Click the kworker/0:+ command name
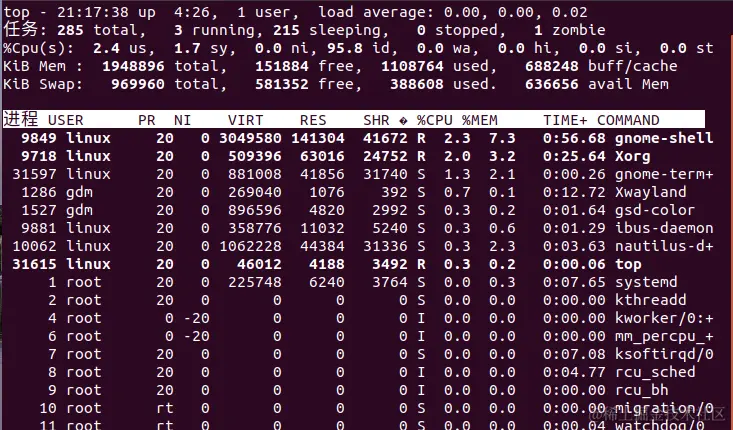 point(664,318)
